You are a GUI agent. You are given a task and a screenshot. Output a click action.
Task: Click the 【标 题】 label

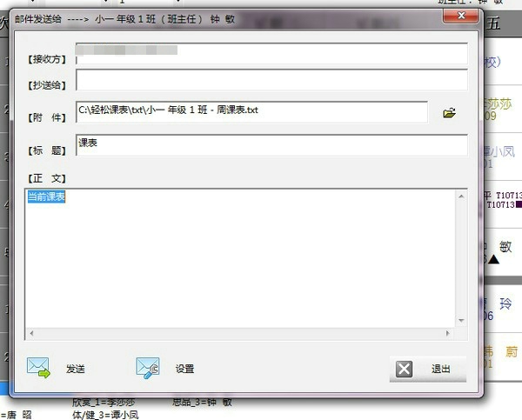(x=47, y=150)
